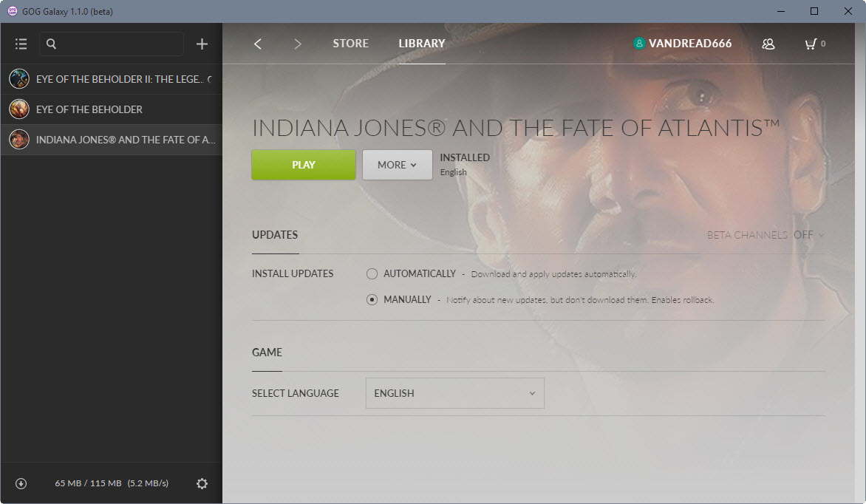Image resolution: width=866 pixels, height=504 pixels.
Task: Switch to the Library tab
Action: point(422,44)
